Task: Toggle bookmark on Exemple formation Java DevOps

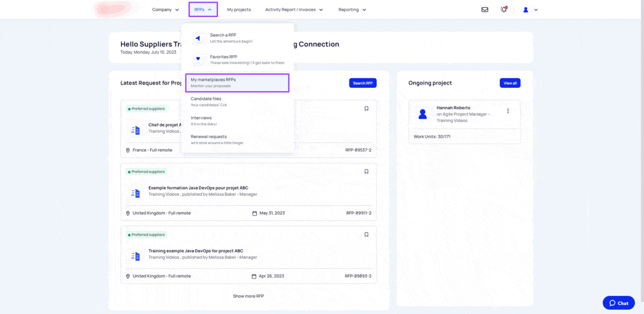Action: 367,171
